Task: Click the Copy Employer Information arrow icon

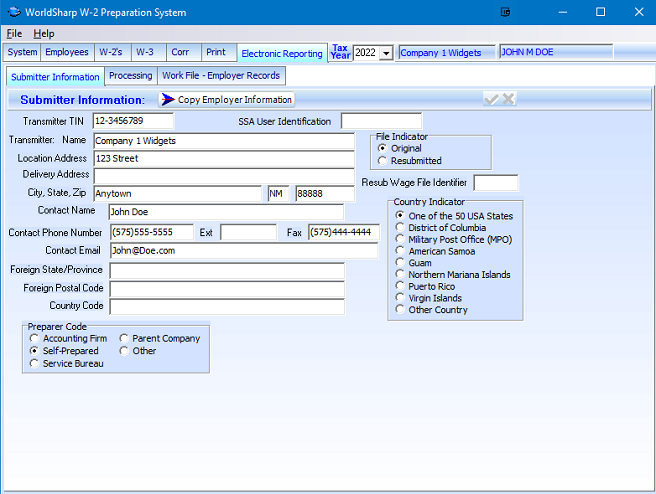Action: click(x=167, y=99)
